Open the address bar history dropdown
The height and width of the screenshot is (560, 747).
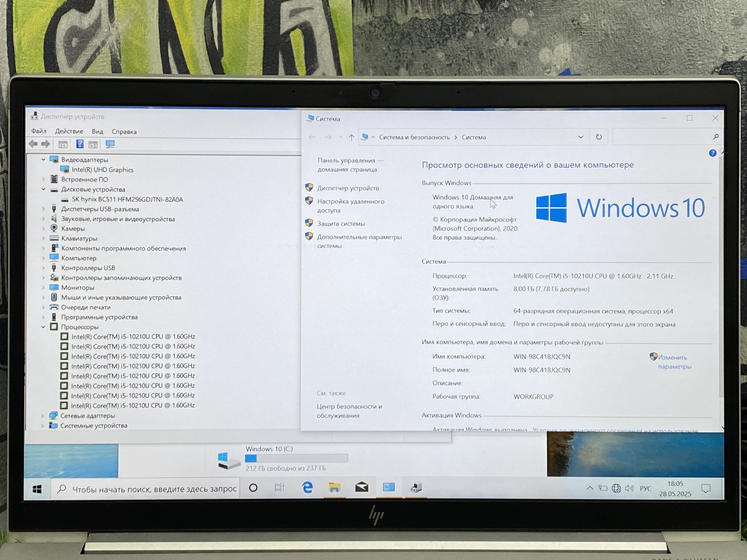[x=581, y=137]
